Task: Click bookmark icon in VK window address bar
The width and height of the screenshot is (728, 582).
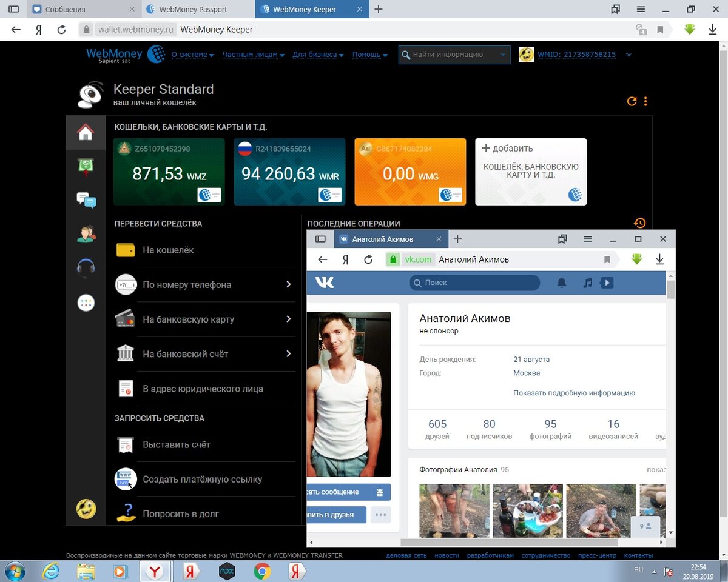Action: point(607,259)
